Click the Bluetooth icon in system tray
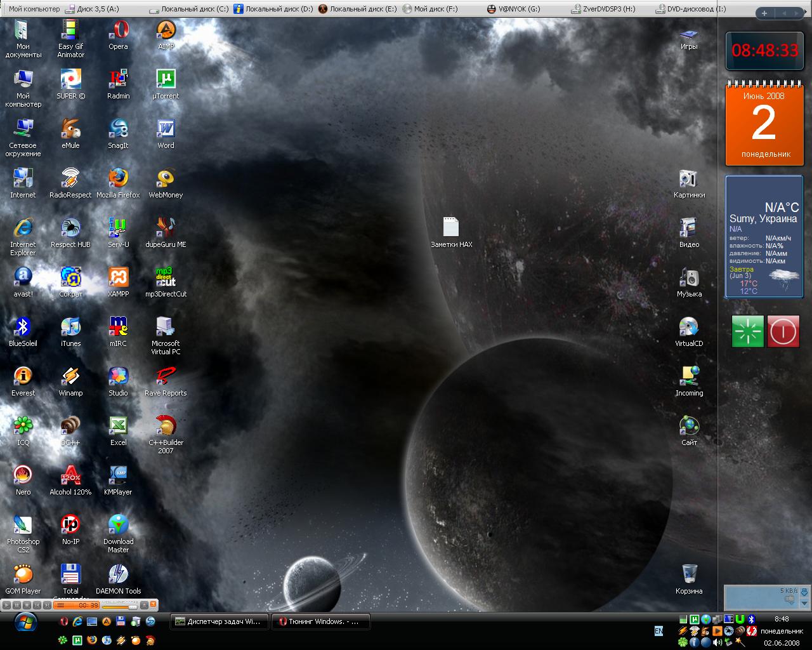 pos(751,619)
